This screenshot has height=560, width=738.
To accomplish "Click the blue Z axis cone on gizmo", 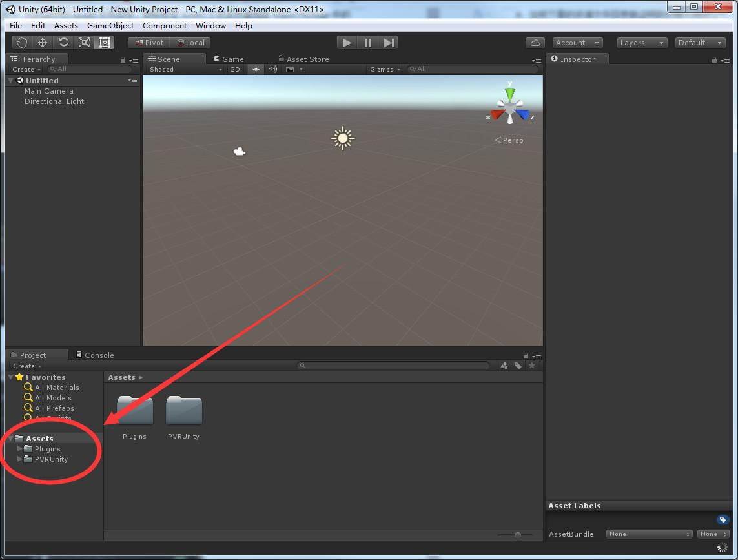I will tap(522, 114).
